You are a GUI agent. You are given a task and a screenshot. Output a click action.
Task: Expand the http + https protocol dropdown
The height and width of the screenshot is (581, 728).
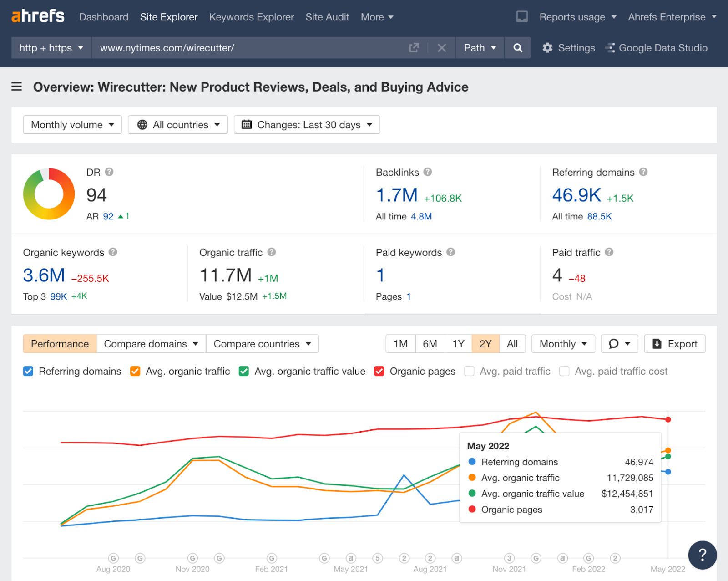[51, 47]
